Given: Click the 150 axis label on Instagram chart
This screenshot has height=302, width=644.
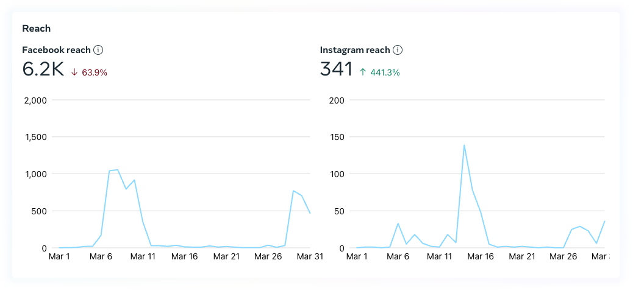Looking at the screenshot, I should pos(337,136).
